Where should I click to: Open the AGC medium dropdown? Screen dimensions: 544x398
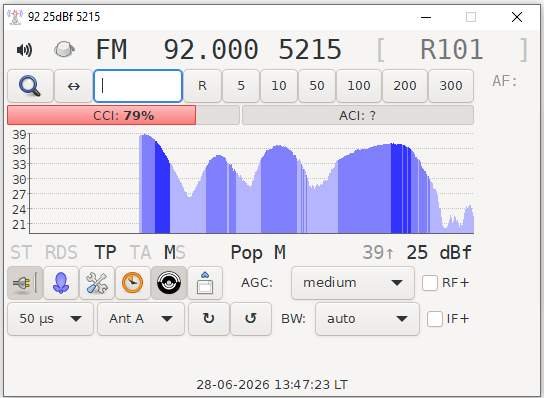click(353, 283)
